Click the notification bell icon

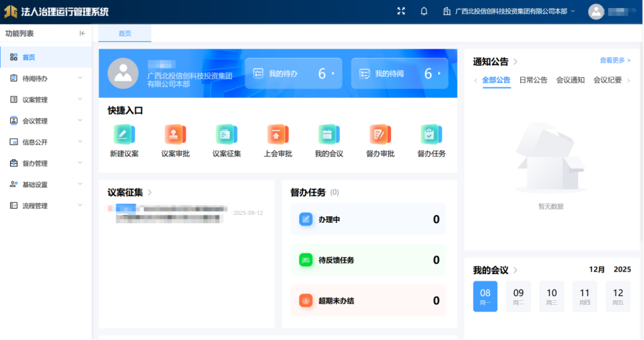point(424,11)
